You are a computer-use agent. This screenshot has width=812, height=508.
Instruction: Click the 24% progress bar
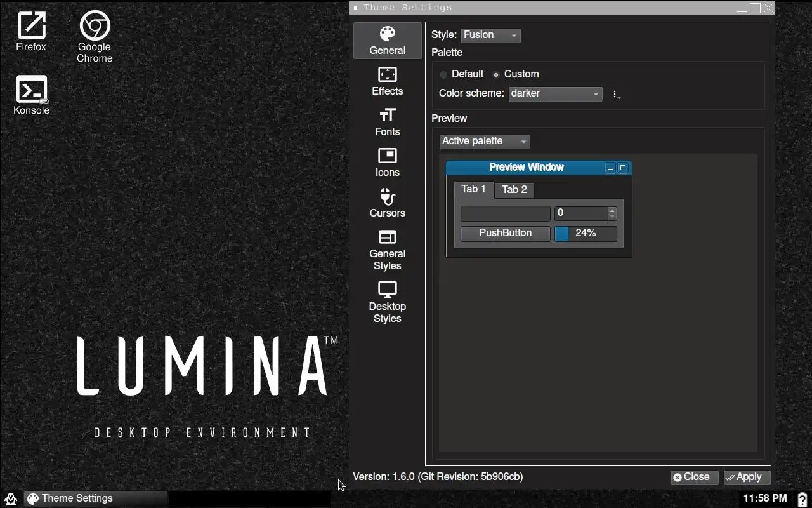586,233
